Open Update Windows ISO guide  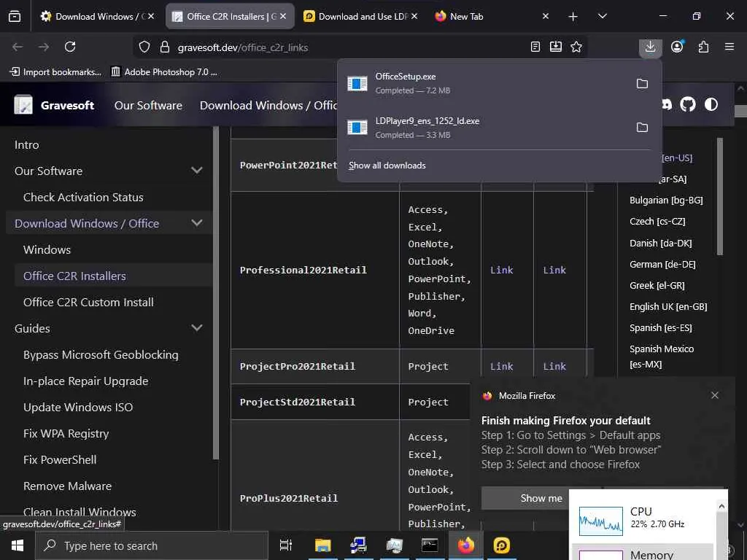coord(78,407)
